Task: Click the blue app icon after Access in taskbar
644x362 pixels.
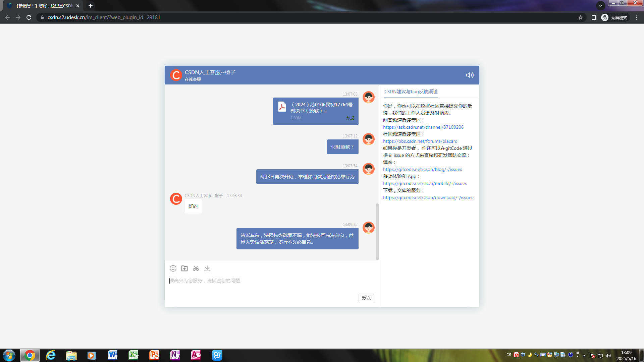Action: [217, 355]
